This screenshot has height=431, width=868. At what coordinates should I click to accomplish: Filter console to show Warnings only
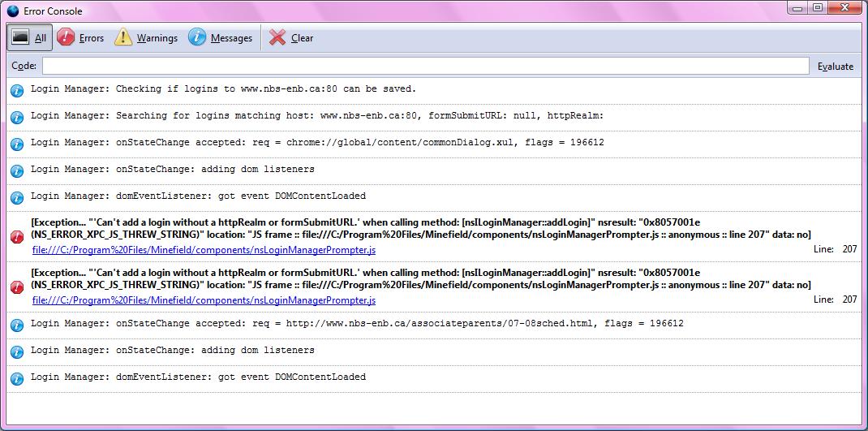coord(146,38)
